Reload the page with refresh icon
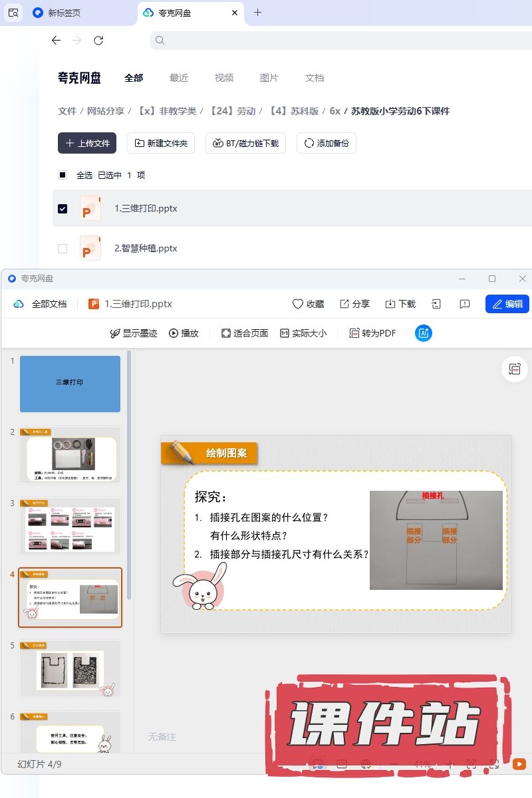The height and width of the screenshot is (798, 532). [98, 41]
